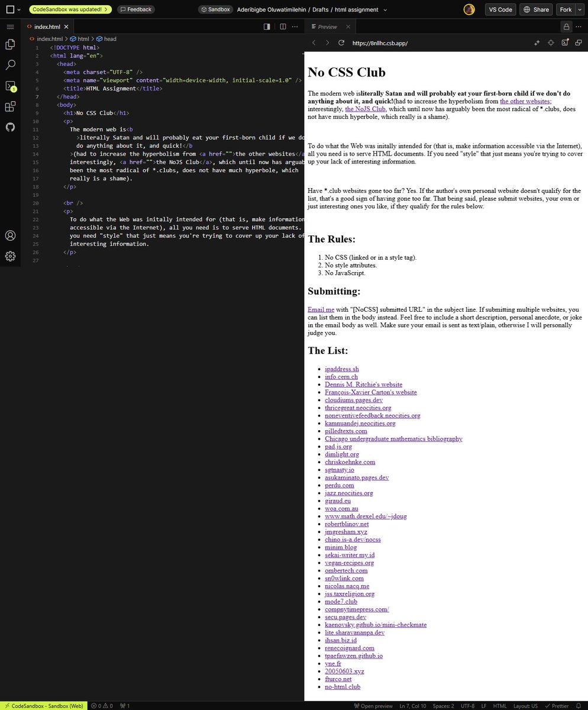The width and height of the screenshot is (588, 710).
Task: Open the info.cern.ch link in the list
Action: 341,377
